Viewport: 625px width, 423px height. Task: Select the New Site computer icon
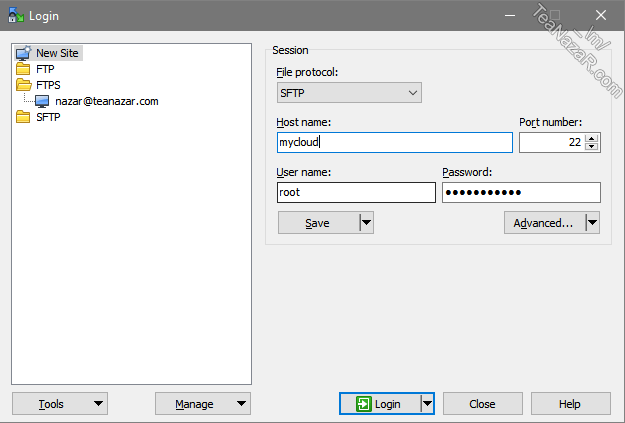[24, 53]
